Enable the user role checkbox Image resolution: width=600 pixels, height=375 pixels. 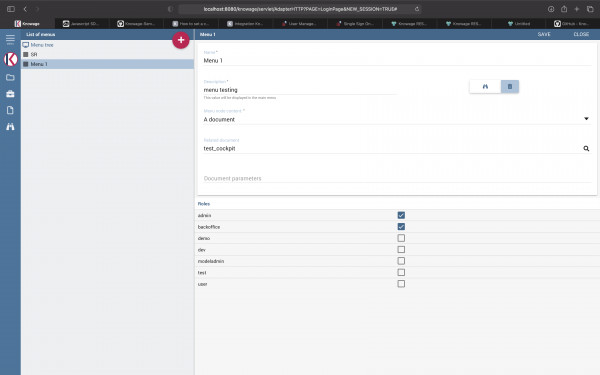click(x=401, y=284)
